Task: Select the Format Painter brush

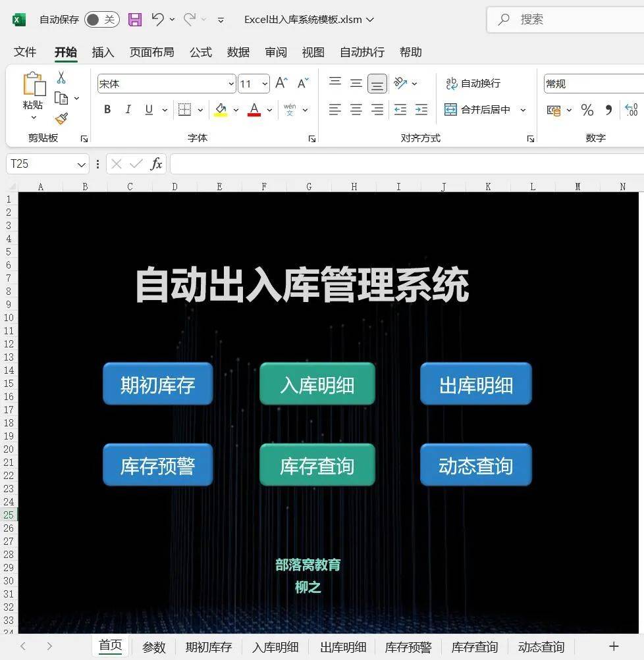Action: tap(61, 118)
